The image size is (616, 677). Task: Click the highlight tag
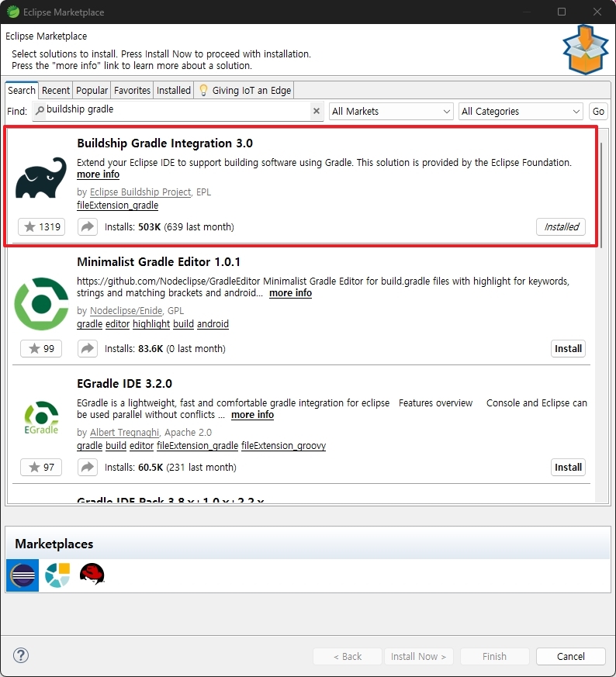click(151, 324)
